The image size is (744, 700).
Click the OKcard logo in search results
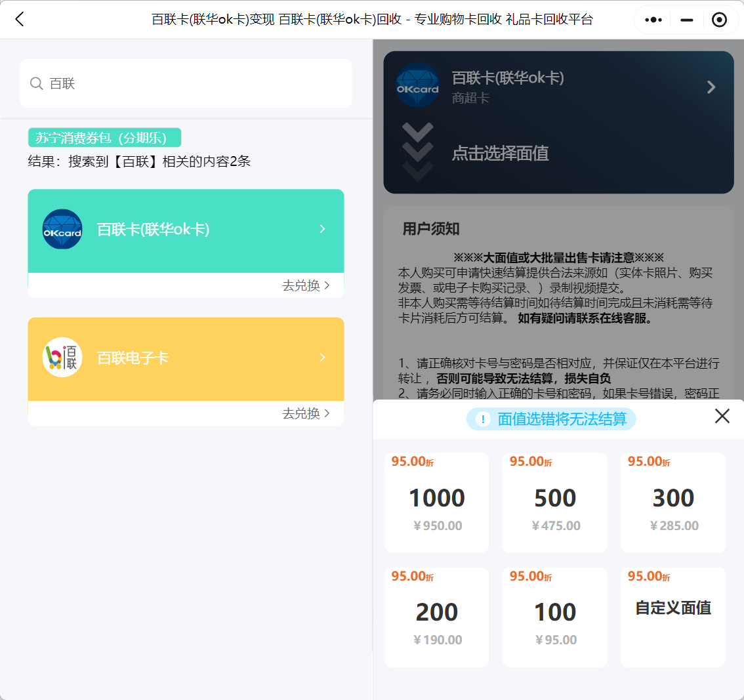click(x=62, y=229)
